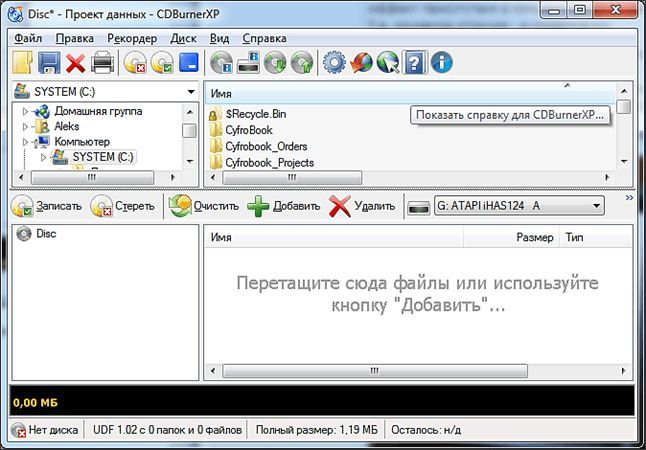Click the red X delete icon in top toolbar

coord(75,63)
